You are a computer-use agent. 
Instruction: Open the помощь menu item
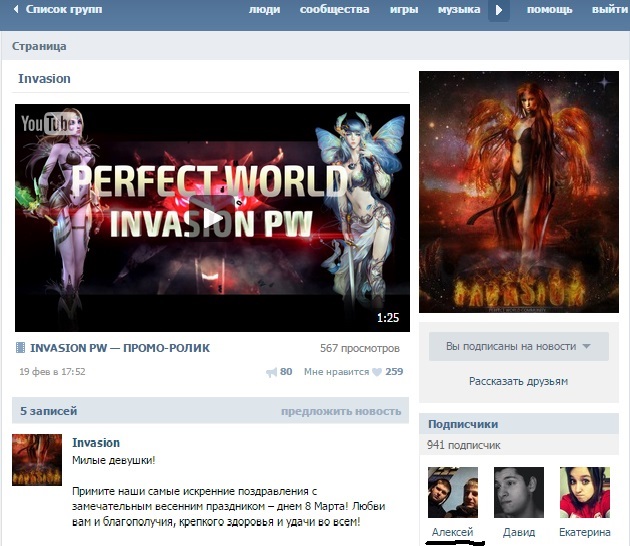[x=549, y=9]
